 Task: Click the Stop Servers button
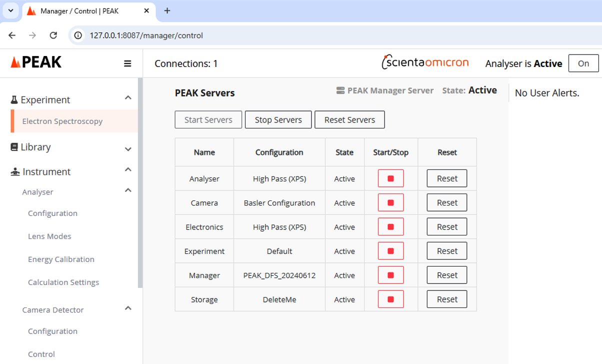(278, 120)
